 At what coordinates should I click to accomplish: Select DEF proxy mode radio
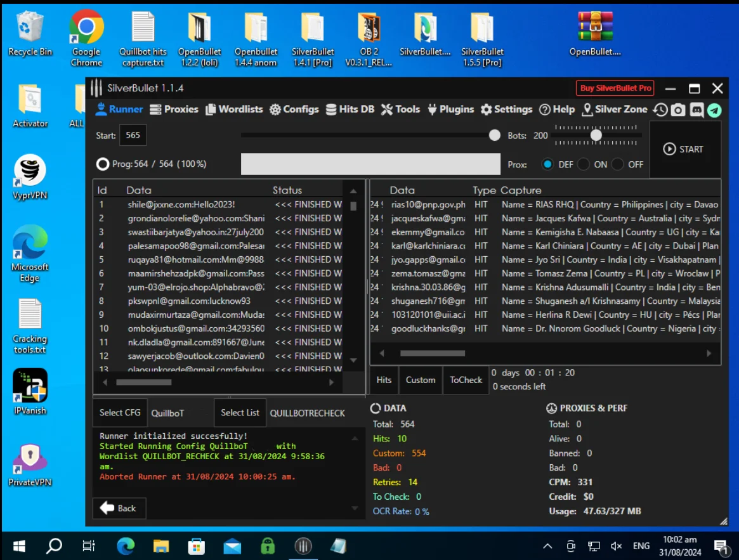pyautogui.click(x=547, y=164)
